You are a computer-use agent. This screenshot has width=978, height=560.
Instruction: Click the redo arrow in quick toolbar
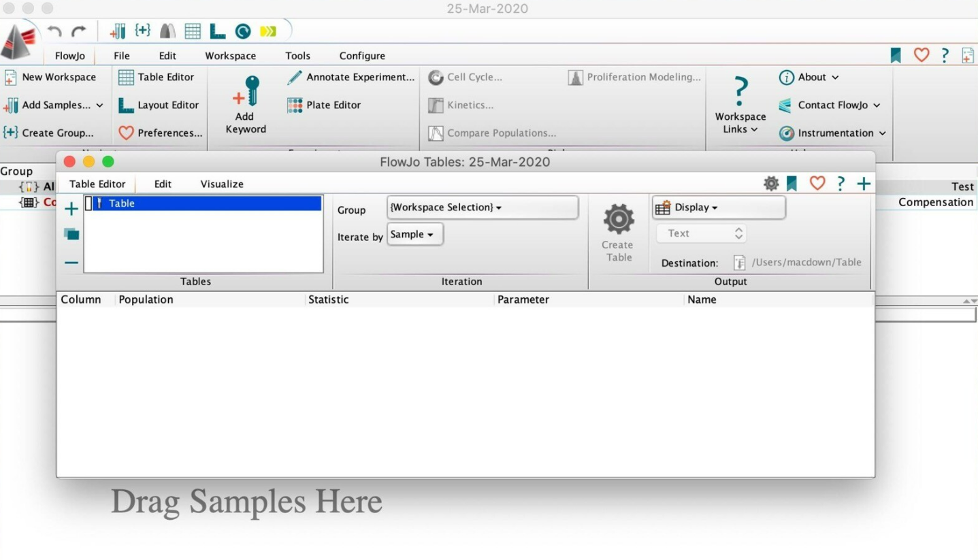[79, 31]
